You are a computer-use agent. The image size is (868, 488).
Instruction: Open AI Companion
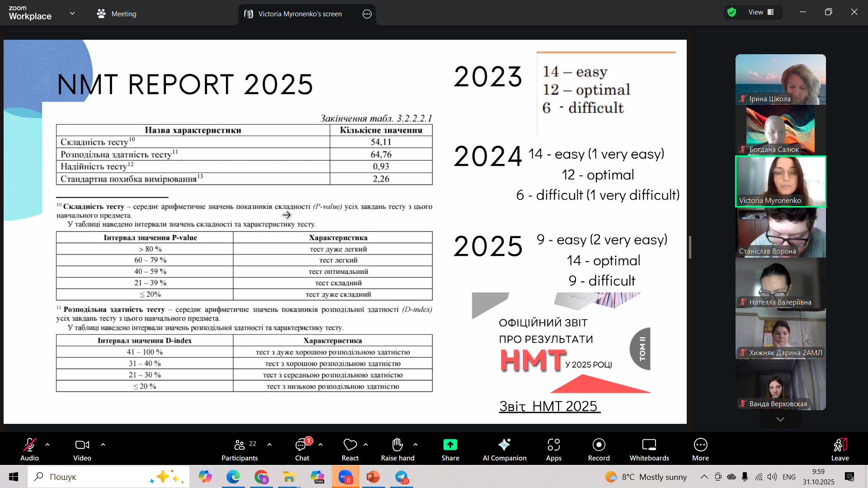coord(504,445)
